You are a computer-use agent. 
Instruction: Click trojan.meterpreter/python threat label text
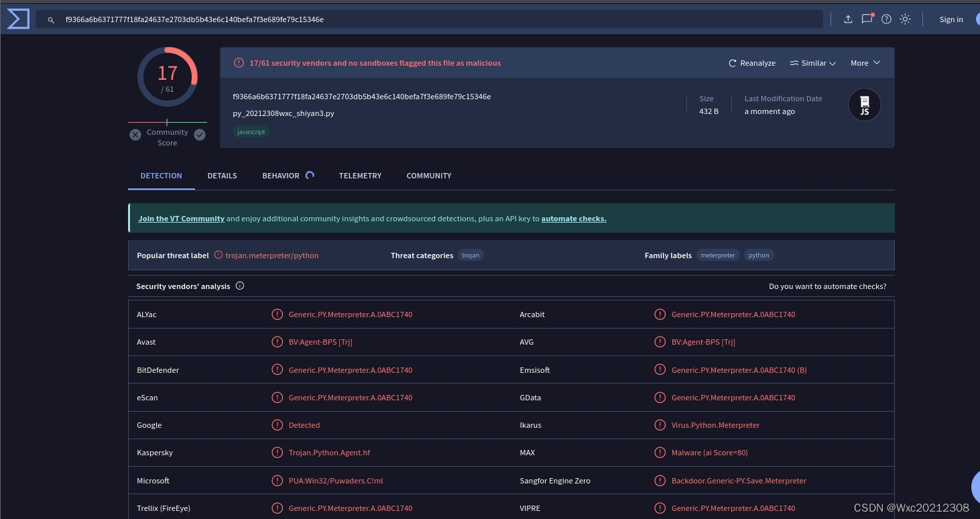tap(272, 255)
